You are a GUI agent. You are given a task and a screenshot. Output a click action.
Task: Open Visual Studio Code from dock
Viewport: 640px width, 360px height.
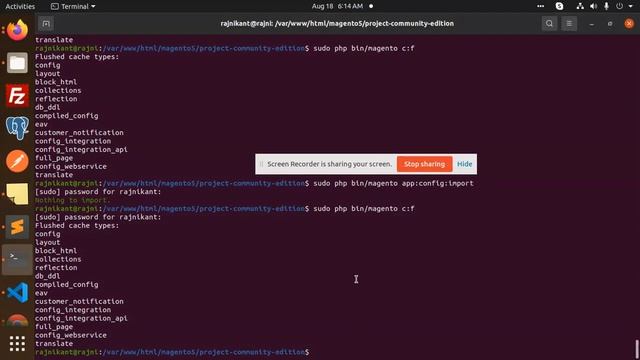pos(17,292)
